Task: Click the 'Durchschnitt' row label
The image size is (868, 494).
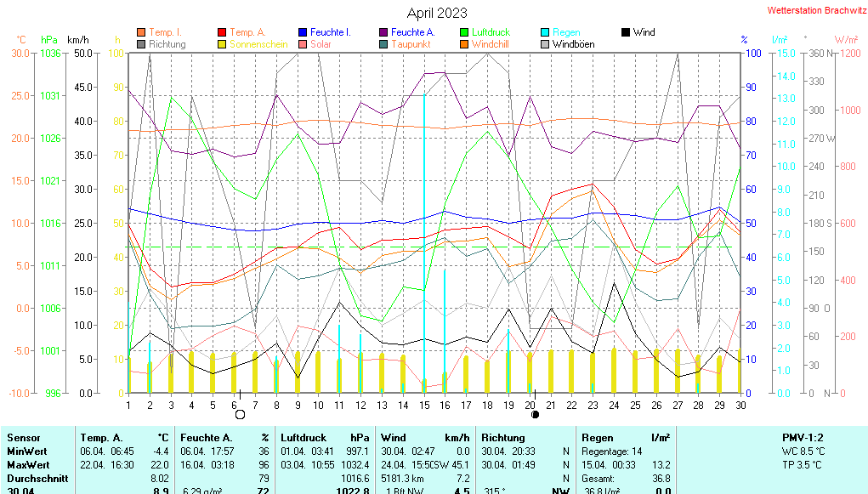Action: click(x=37, y=479)
